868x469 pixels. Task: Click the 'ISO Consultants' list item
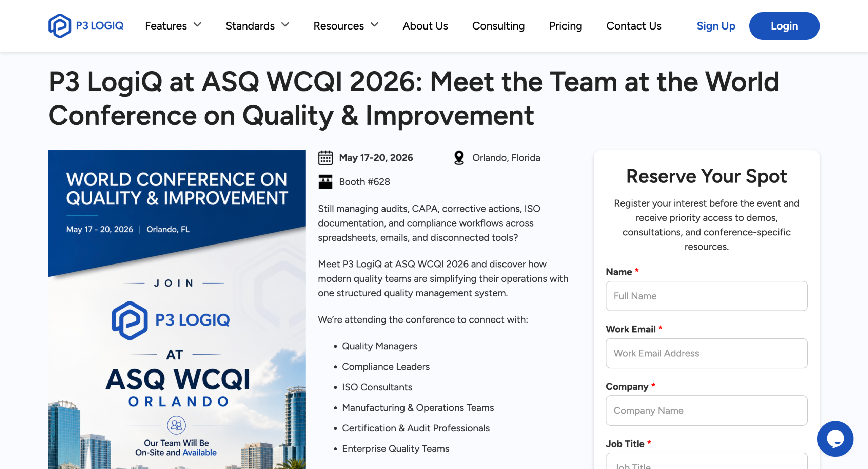[377, 387]
